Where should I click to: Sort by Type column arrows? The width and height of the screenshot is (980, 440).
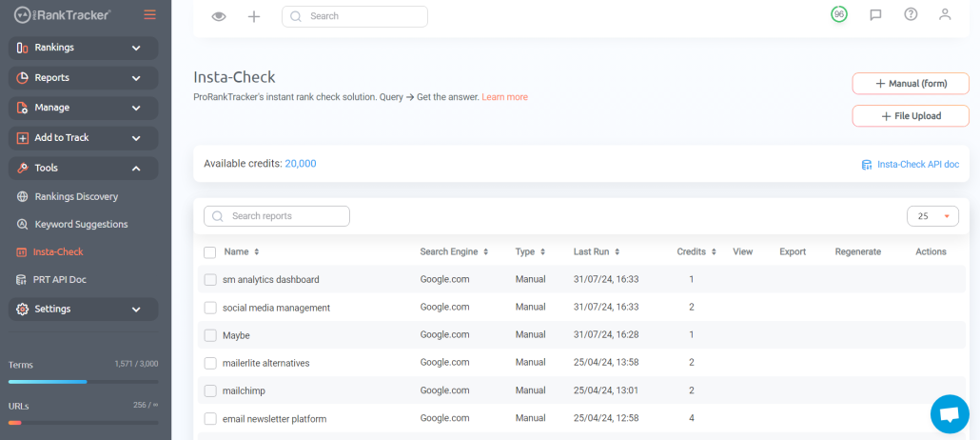(542, 251)
